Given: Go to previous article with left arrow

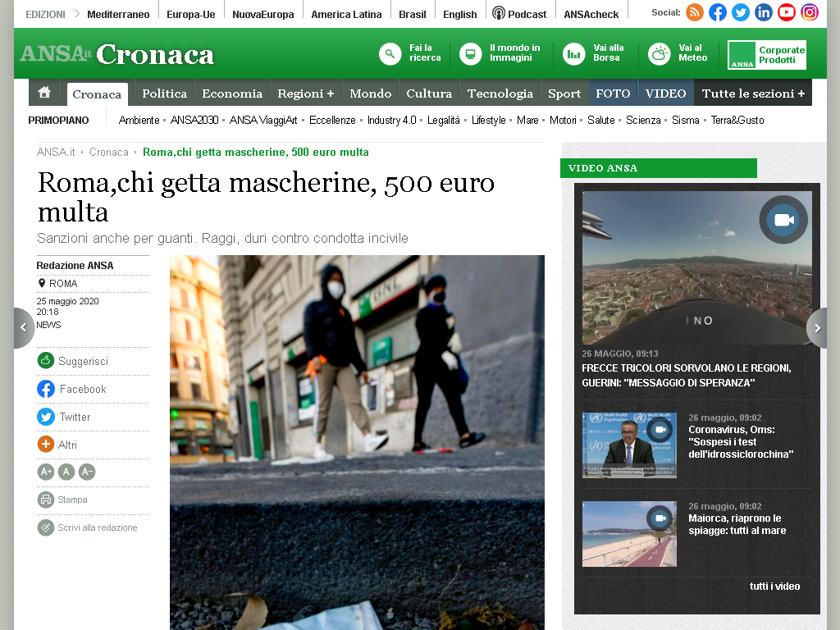Looking at the screenshot, I should 24,328.
